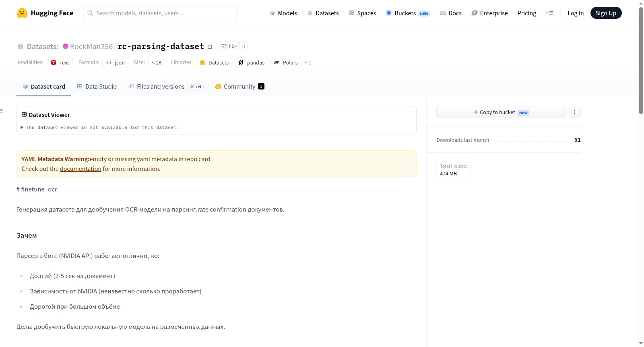Click the 'Datasets:' breadcrumb label
644x347 pixels.
pyautogui.click(x=43, y=46)
